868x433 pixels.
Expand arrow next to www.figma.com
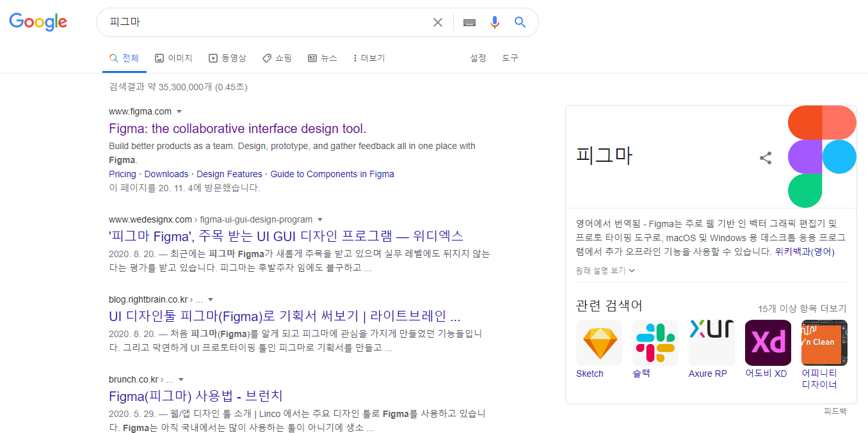pos(179,111)
